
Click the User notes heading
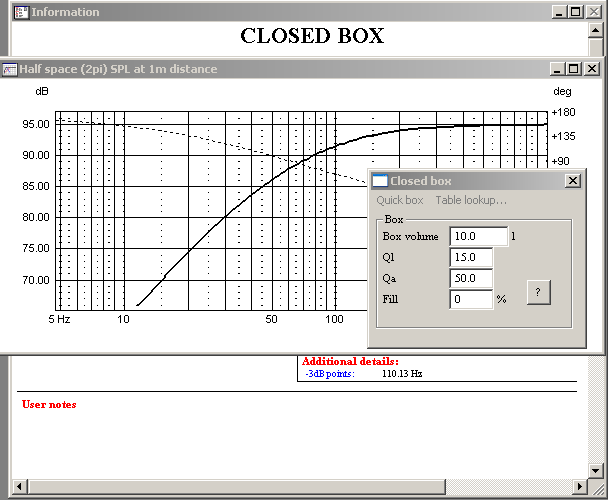click(49, 405)
